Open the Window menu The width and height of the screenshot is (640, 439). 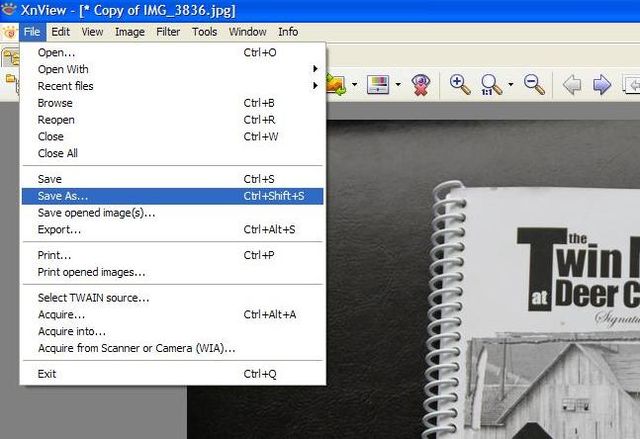[x=247, y=32]
